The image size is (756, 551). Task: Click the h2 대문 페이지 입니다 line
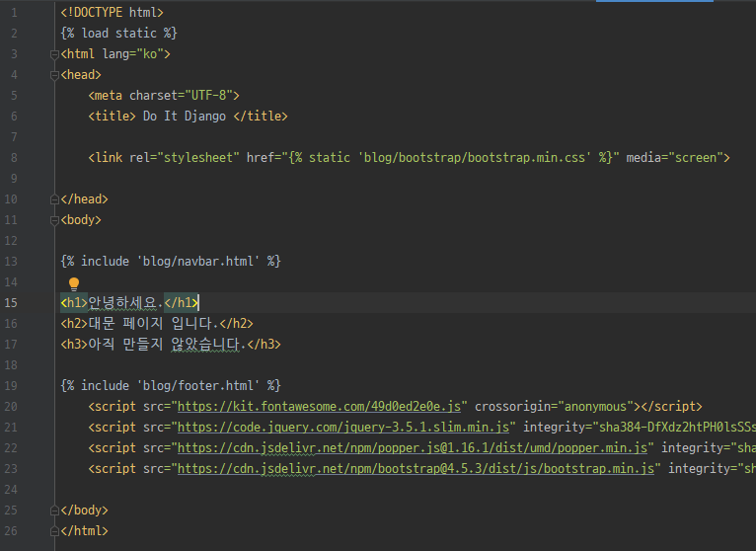tap(157, 324)
